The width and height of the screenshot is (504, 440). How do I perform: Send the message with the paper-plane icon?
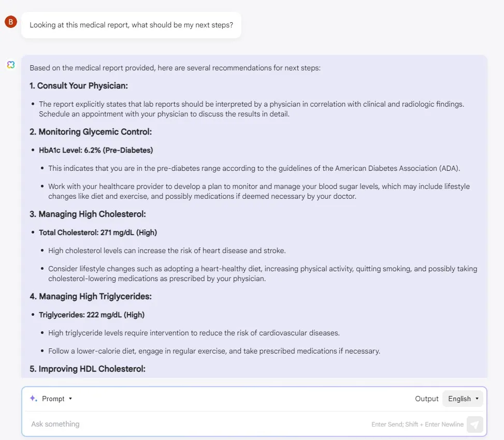click(x=475, y=424)
